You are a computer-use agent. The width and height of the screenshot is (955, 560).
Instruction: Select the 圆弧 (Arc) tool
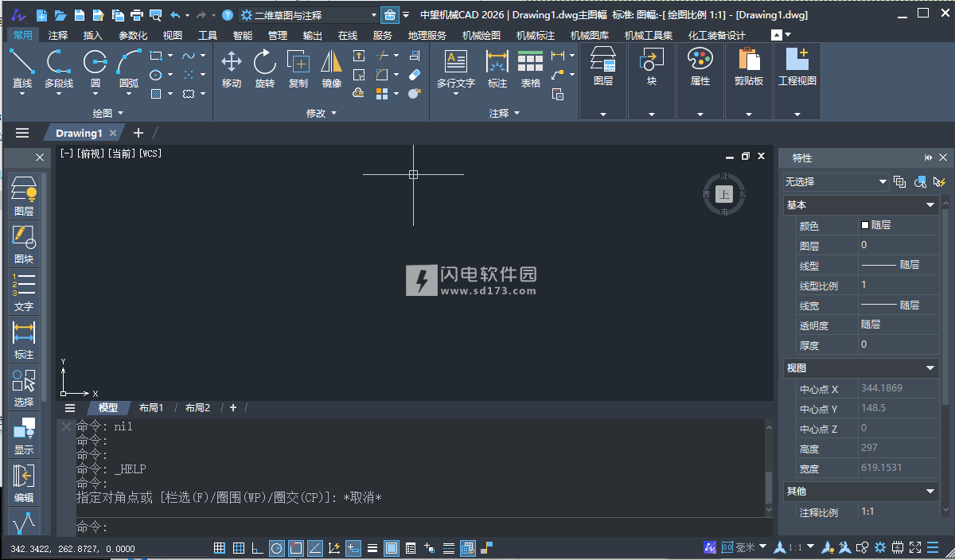coord(129,68)
